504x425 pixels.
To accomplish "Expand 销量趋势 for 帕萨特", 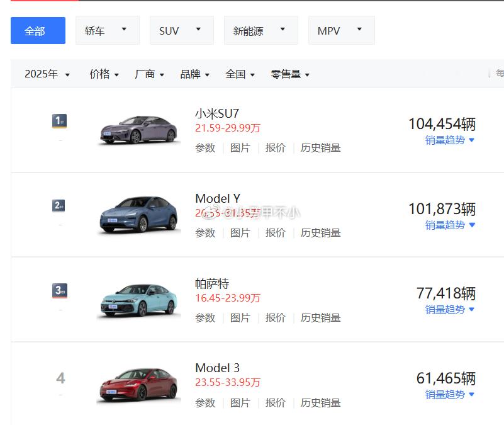I will (x=450, y=310).
